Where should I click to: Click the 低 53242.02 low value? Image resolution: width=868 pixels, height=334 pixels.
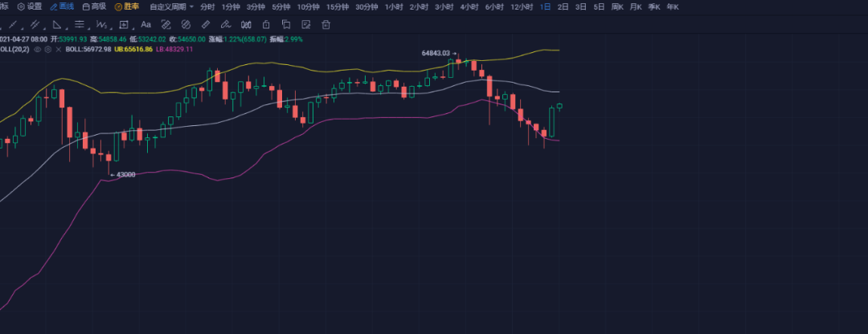point(148,39)
